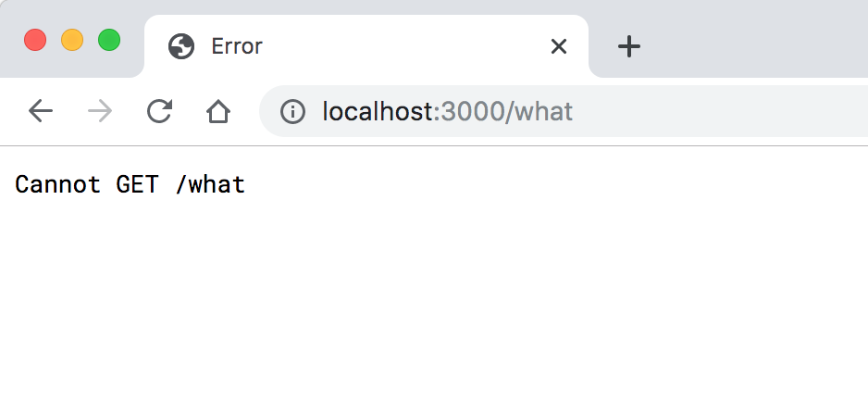View site information for localhost
The image size is (868, 400).
[292, 112]
